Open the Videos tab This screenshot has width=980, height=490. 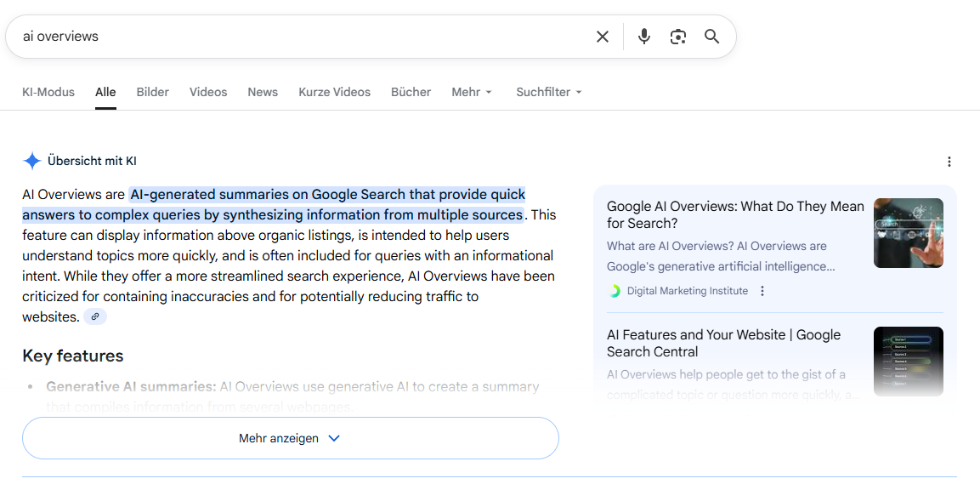[x=208, y=92]
